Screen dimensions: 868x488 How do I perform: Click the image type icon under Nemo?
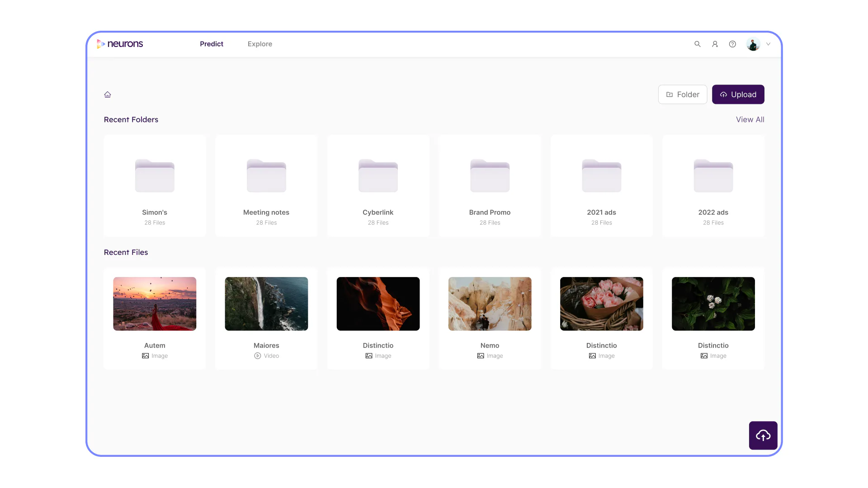[481, 356]
